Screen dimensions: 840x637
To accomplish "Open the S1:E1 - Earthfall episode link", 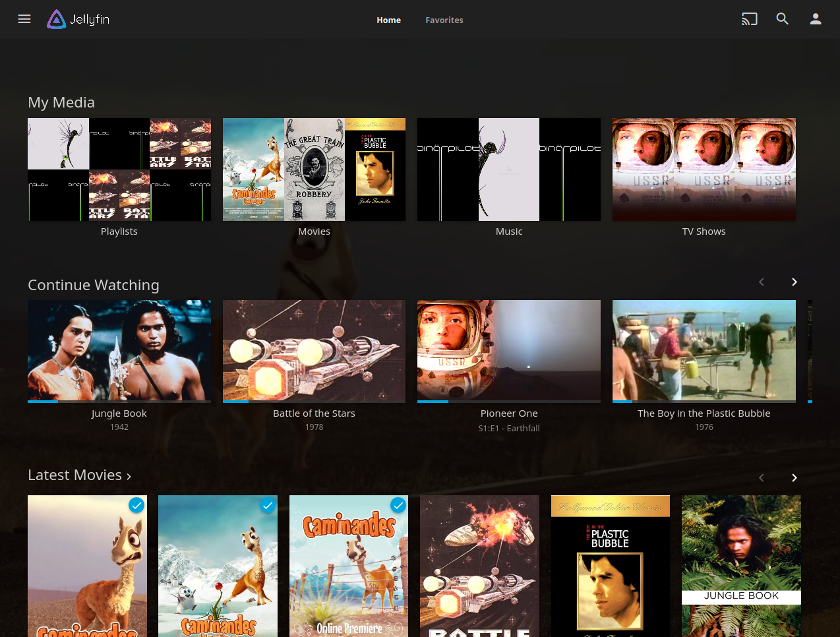I will click(x=509, y=428).
